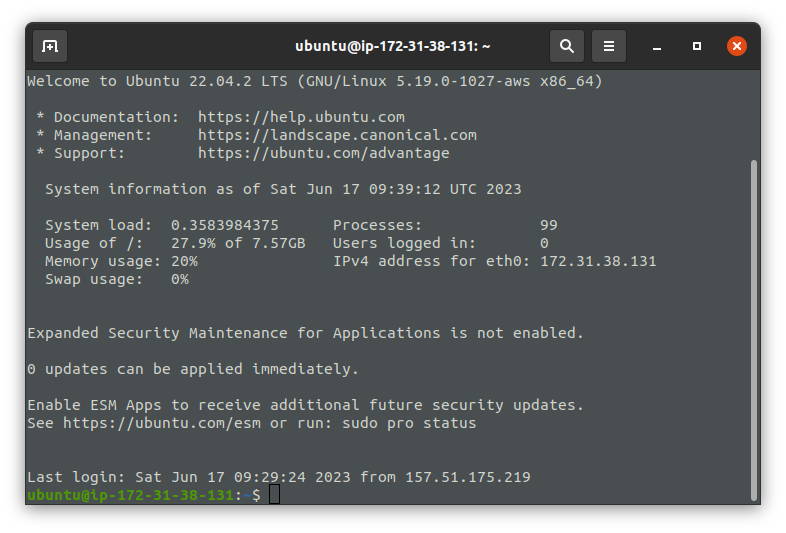The image size is (786, 533).
Task: Click the window title ubuntu@ip-172-31-38-131
Action: [392, 46]
